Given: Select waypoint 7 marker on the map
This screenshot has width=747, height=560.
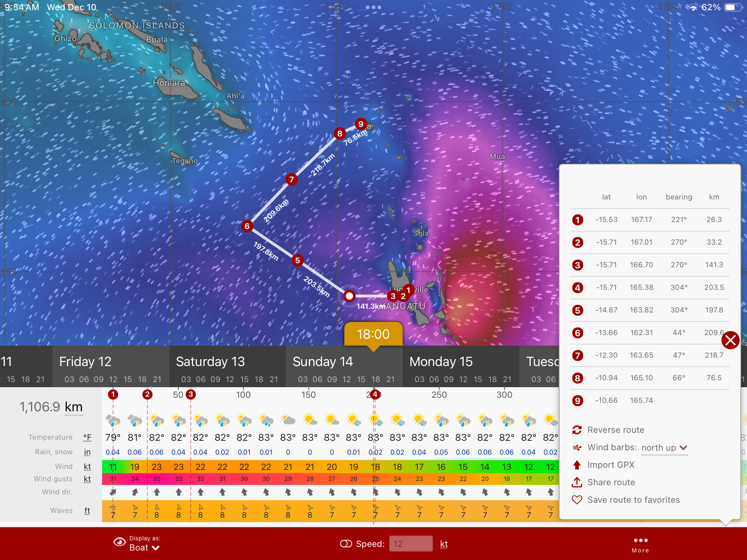Looking at the screenshot, I should pyautogui.click(x=291, y=179).
